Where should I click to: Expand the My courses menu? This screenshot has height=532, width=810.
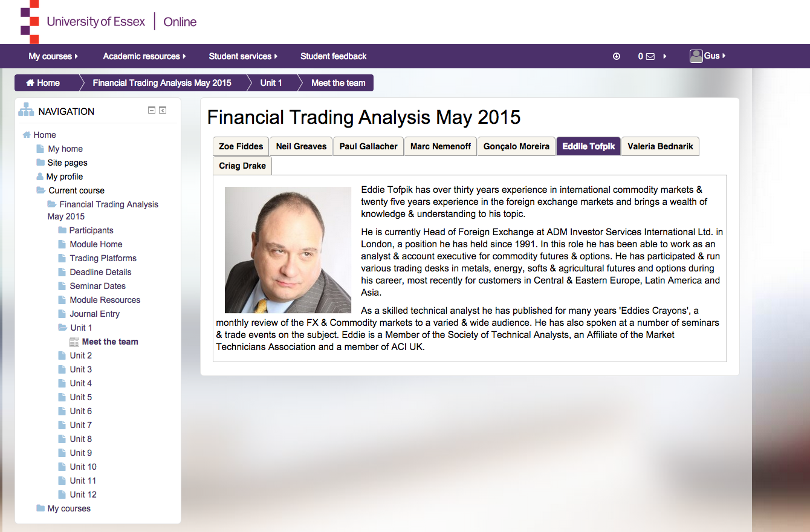[x=53, y=56]
